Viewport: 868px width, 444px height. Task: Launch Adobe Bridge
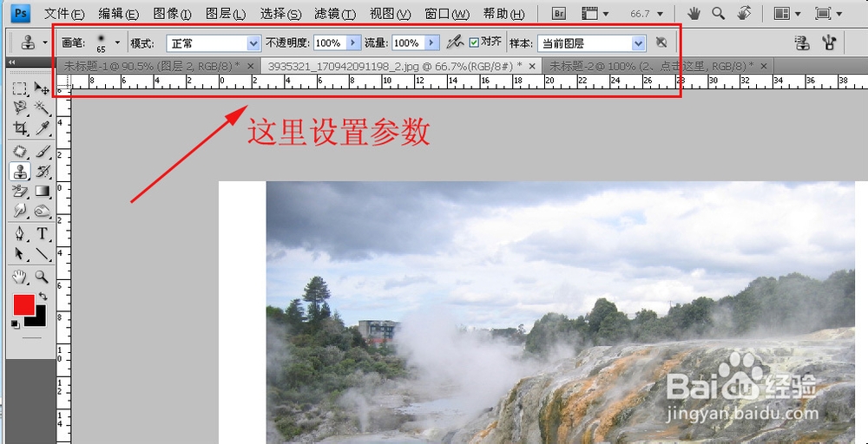[x=560, y=13]
